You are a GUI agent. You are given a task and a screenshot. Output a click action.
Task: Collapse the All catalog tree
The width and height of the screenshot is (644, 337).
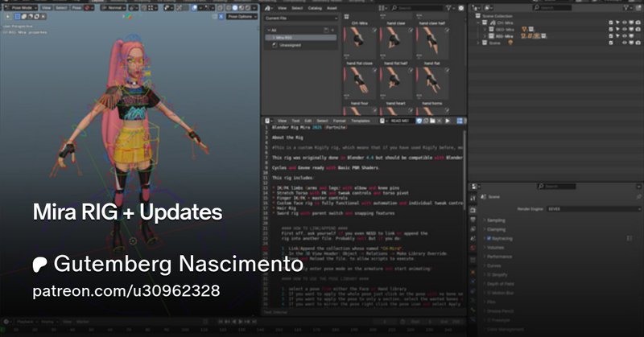point(269,30)
